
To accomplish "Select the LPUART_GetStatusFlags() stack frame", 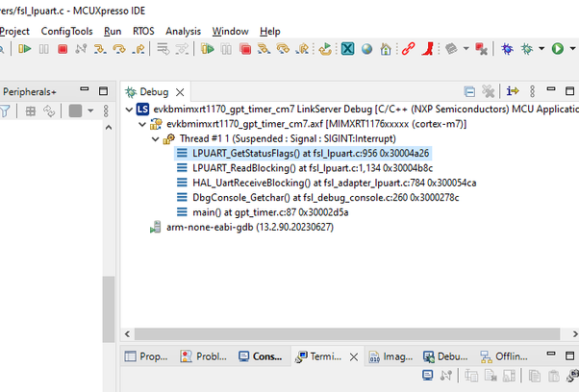I will tap(303, 154).
